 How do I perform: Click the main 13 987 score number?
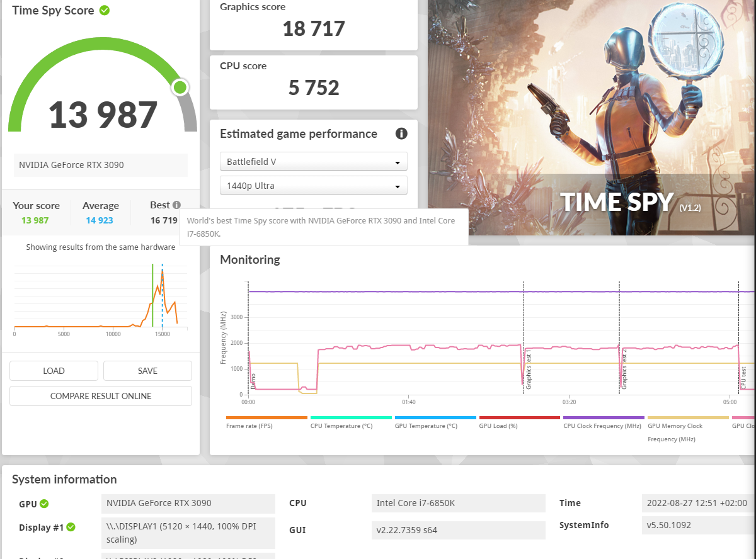coord(103,115)
